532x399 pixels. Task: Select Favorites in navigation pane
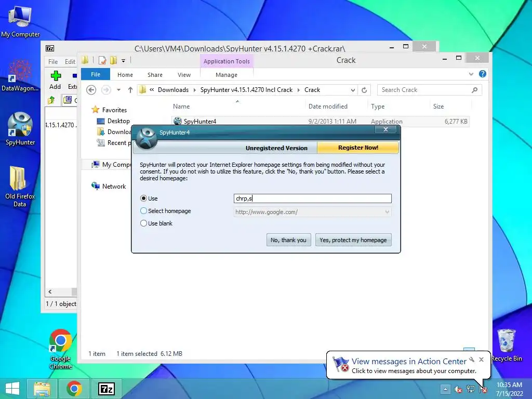pos(114,110)
